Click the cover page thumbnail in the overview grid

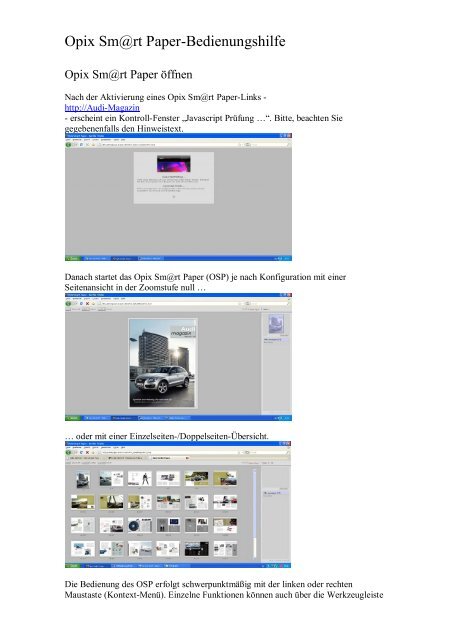83,479
